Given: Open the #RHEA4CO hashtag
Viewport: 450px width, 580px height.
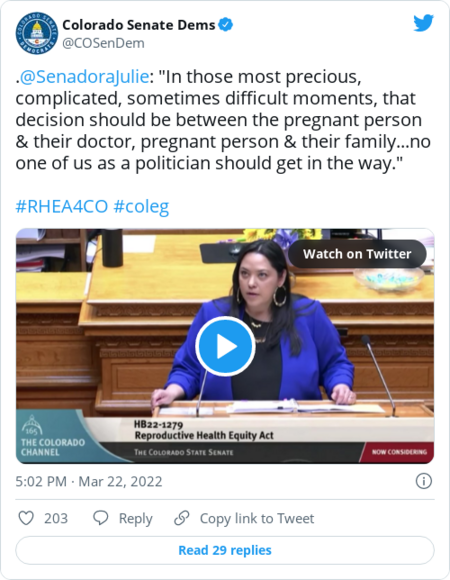Looking at the screenshot, I should tap(62, 206).
